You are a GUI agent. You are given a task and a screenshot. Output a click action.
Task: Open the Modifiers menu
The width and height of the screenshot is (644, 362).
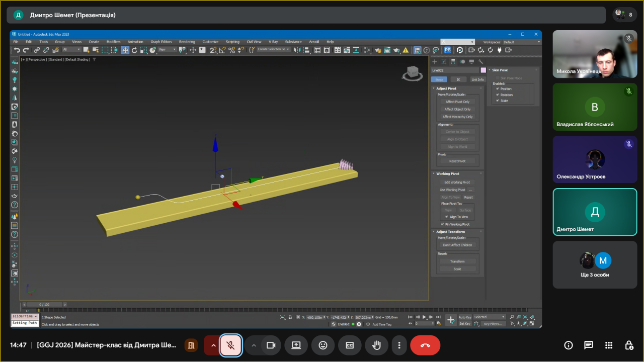(x=113, y=42)
